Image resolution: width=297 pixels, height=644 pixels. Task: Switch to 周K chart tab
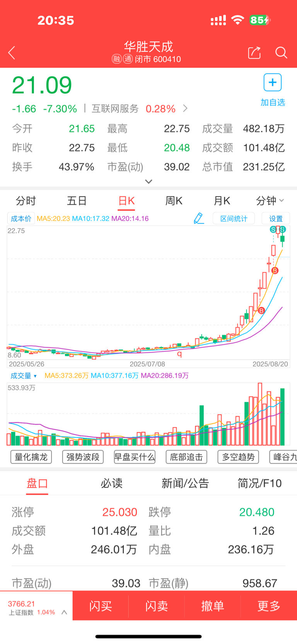pos(174,201)
